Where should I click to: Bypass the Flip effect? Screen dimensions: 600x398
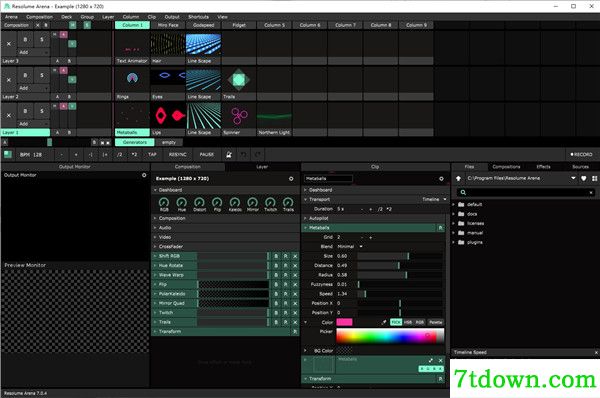click(x=276, y=284)
